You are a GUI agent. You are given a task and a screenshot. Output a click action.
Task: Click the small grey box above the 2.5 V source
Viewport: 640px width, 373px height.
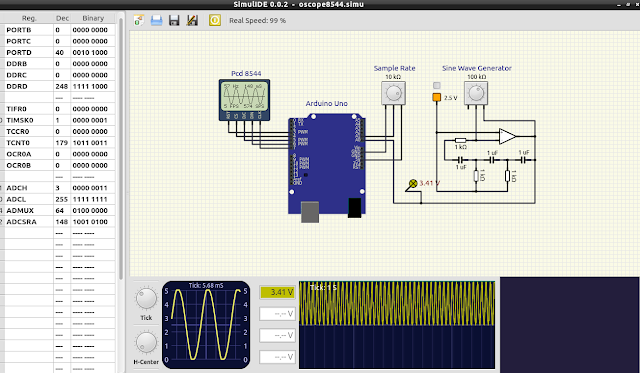(x=437, y=85)
